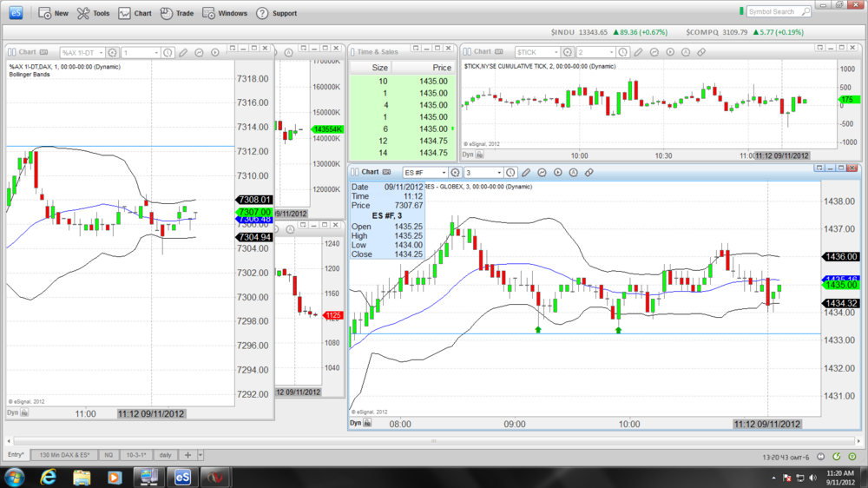This screenshot has height=488, width=868.
Task: Open the Windows Start button
Action: click(x=15, y=477)
